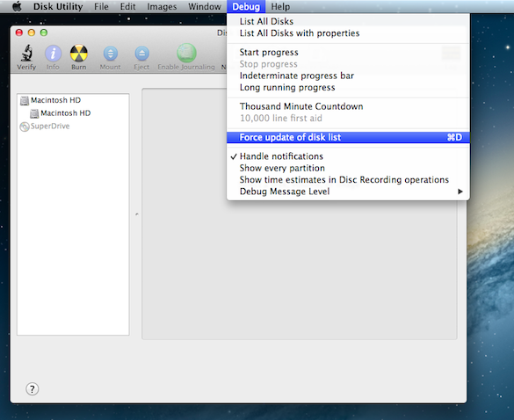Zoom the window with green button
Image resolution: width=514 pixels, height=420 pixels.
pos(44,33)
